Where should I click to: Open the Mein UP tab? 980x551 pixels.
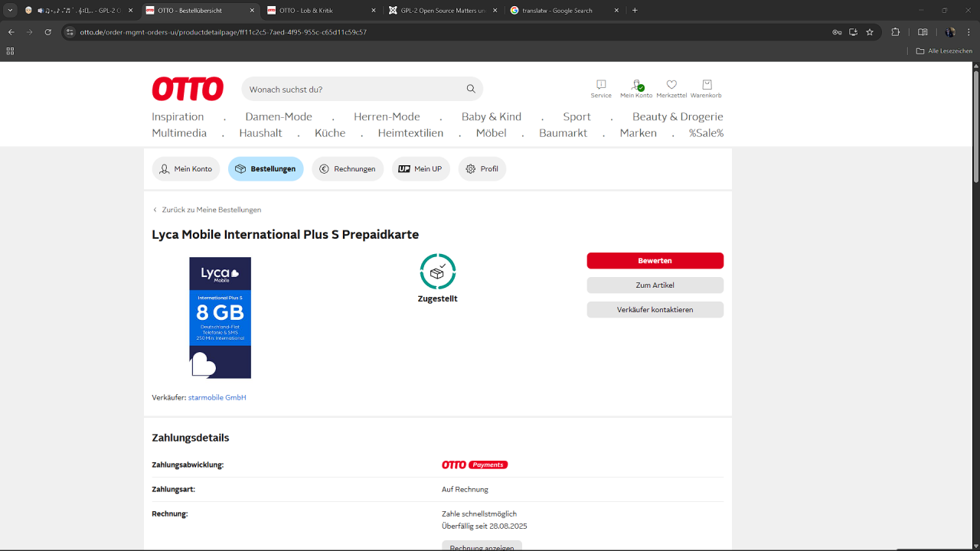[421, 169]
